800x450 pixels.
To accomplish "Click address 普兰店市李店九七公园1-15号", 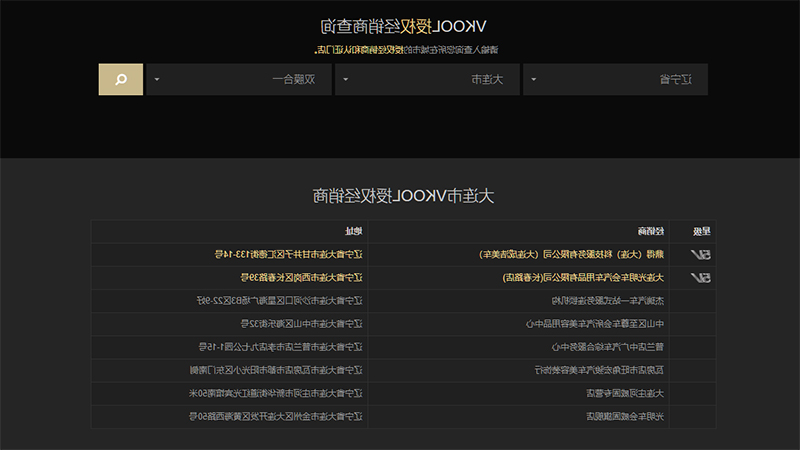I will click(x=280, y=347).
